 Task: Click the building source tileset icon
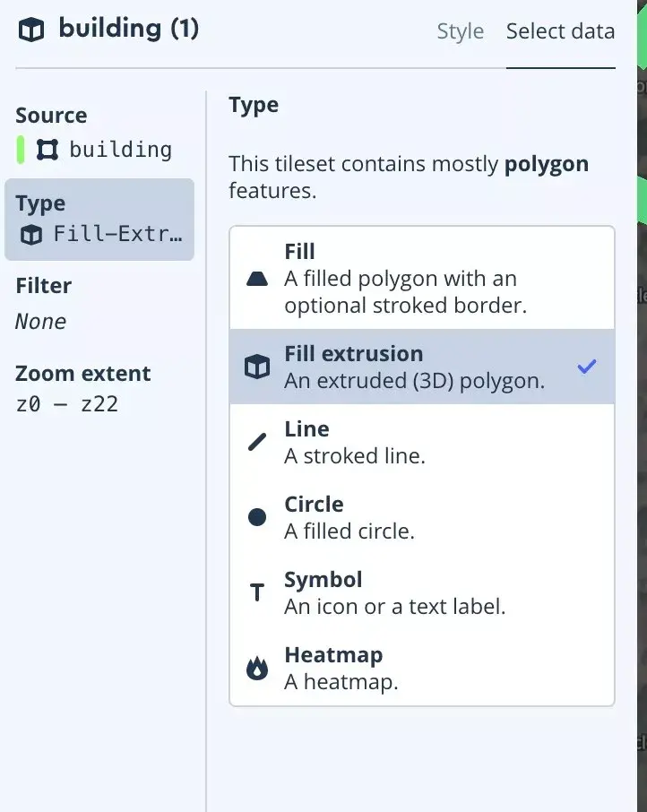[x=47, y=150]
